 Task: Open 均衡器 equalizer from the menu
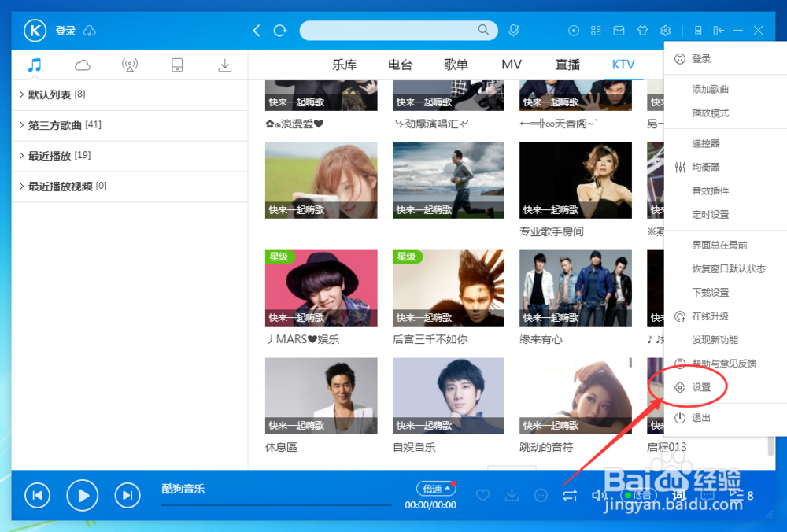click(x=706, y=167)
